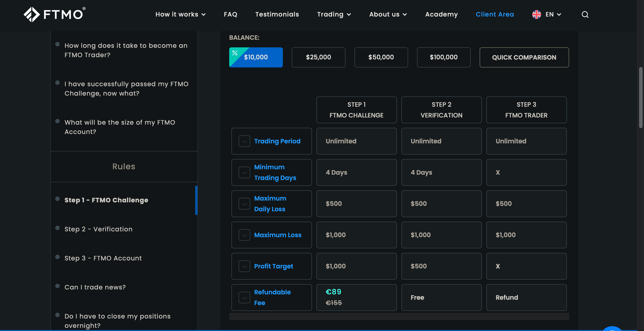
Task: Click the FTMO logo
Action: click(x=55, y=14)
